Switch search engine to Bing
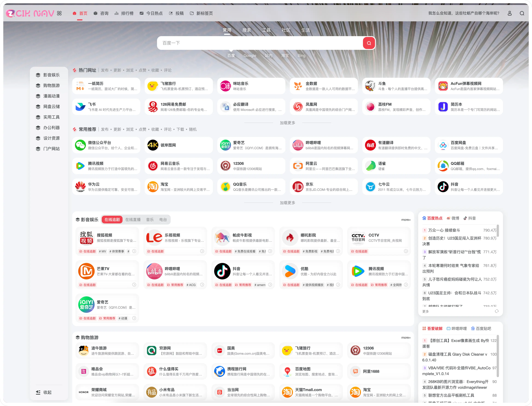532x406 pixels. click(x=301, y=56)
